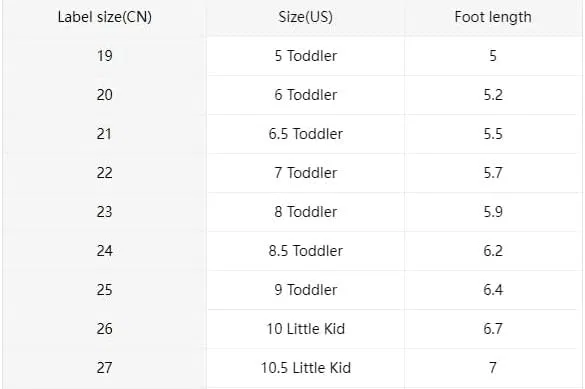Click the Foot length column header

493,17
